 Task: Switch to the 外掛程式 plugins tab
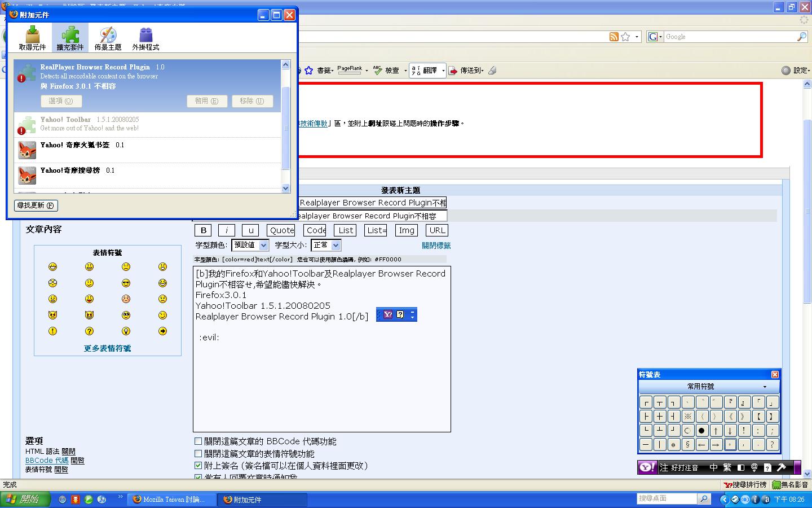[x=145, y=38]
